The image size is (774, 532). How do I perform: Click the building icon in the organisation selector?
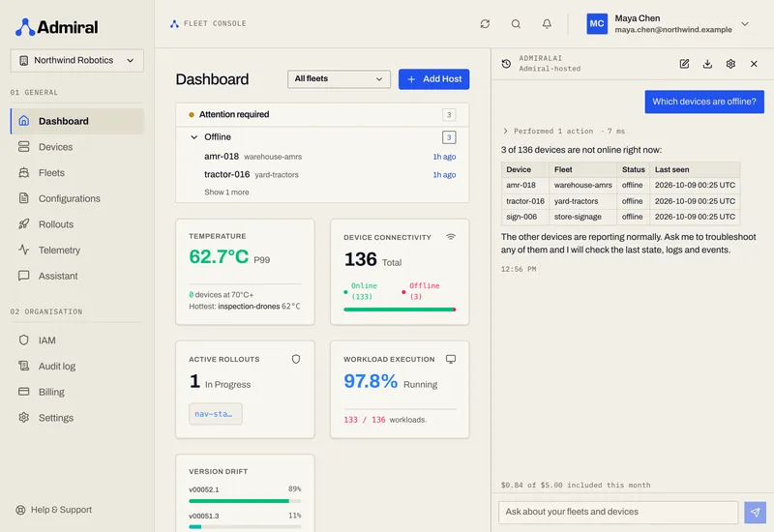pyautogui.click(x=23, y=60)
